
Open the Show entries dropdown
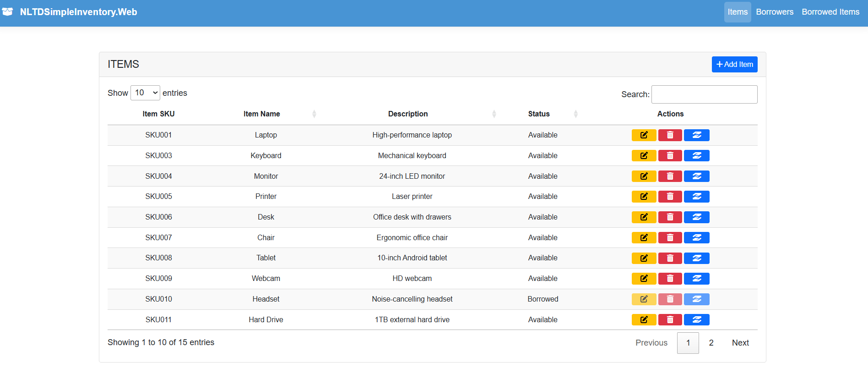click(x=145, y=93)
